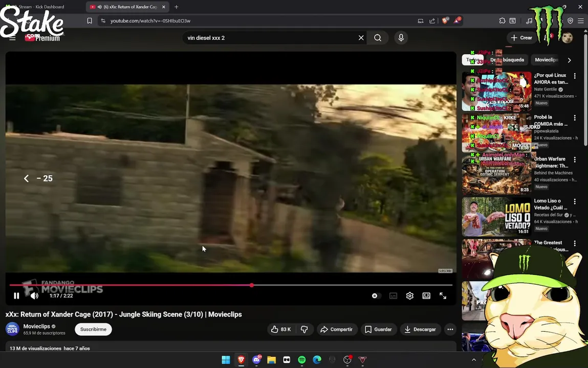
Task: Select the 'Movieclips' filter chip
Action: click(547, 60)
